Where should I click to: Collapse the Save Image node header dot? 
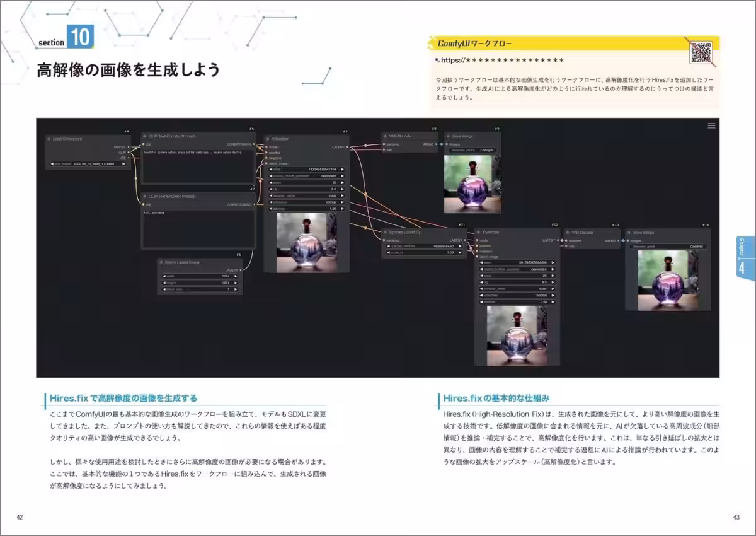[x=447, y=136]
